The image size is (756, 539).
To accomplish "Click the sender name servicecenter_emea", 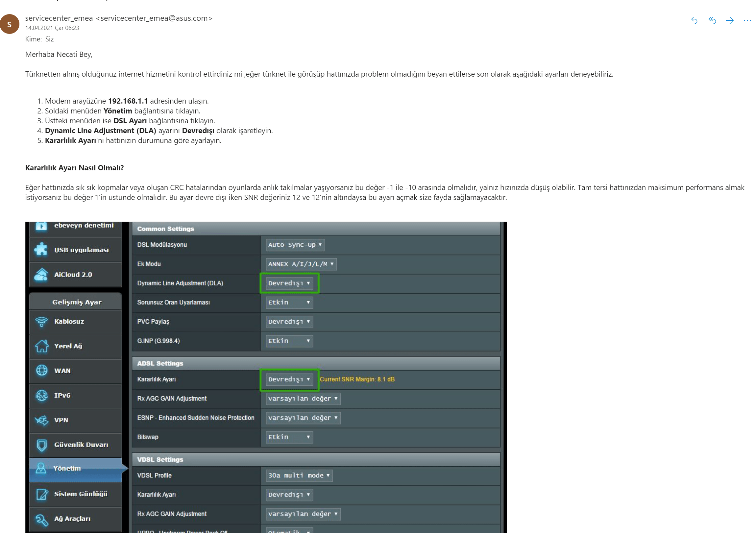I will point(59,18).
